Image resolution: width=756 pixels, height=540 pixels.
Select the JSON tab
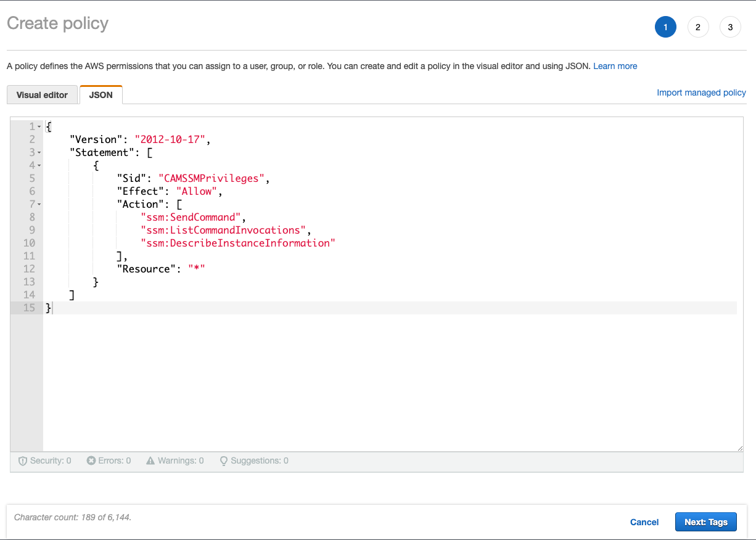(101, 95)
